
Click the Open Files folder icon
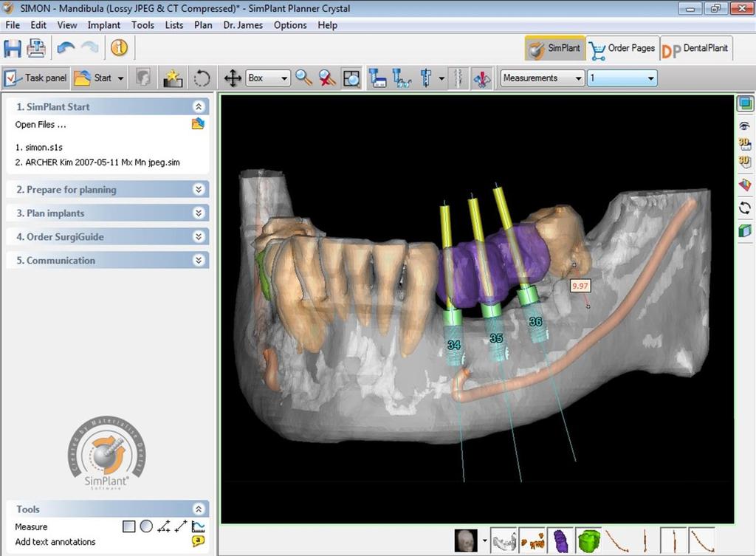point(198,124)
